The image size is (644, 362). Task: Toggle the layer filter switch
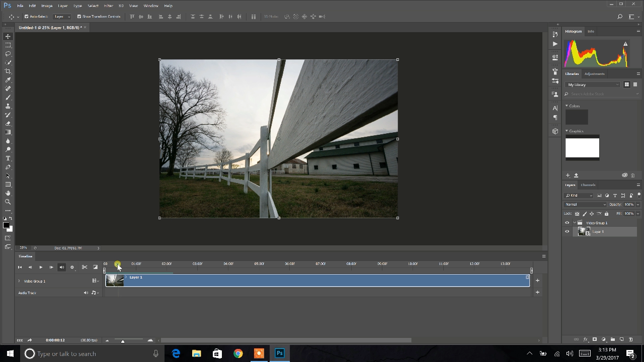click(x=639, y=195)
